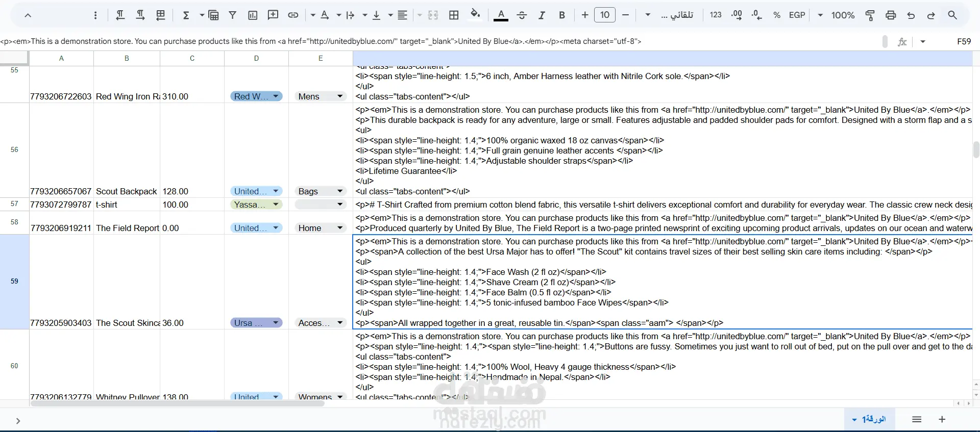Select the الورقة1 sheet tab
The image size is (980, 432).
click(870, 419)
